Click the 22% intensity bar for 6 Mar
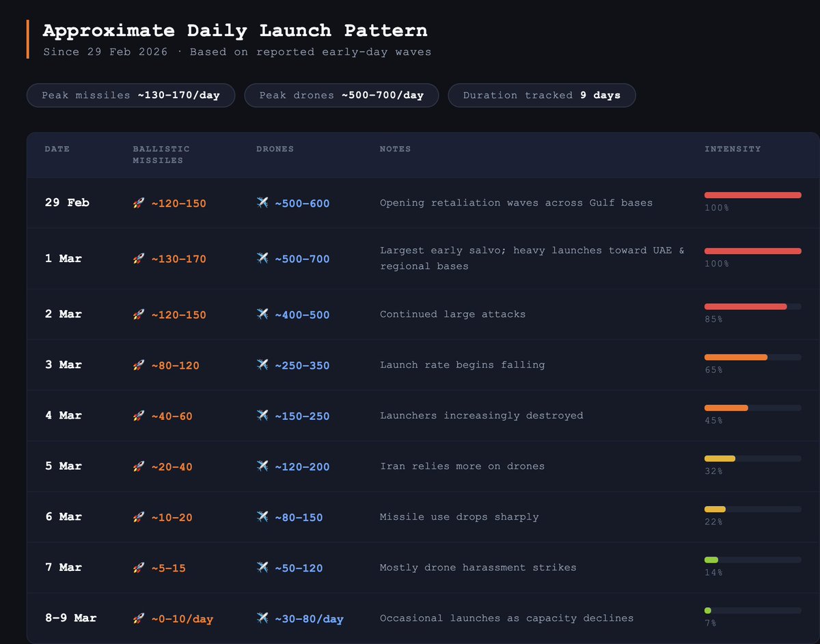 click(x=753, y=509)
